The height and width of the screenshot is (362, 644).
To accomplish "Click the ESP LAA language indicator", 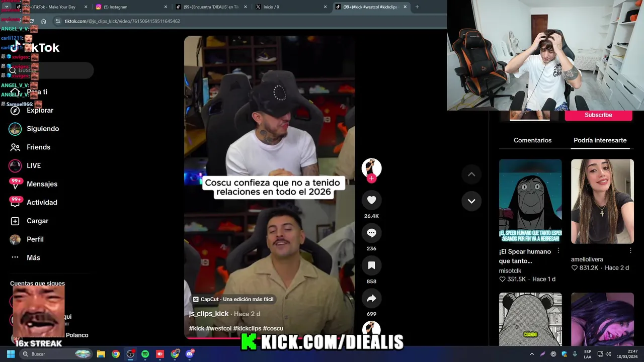I will coord(587,354).
